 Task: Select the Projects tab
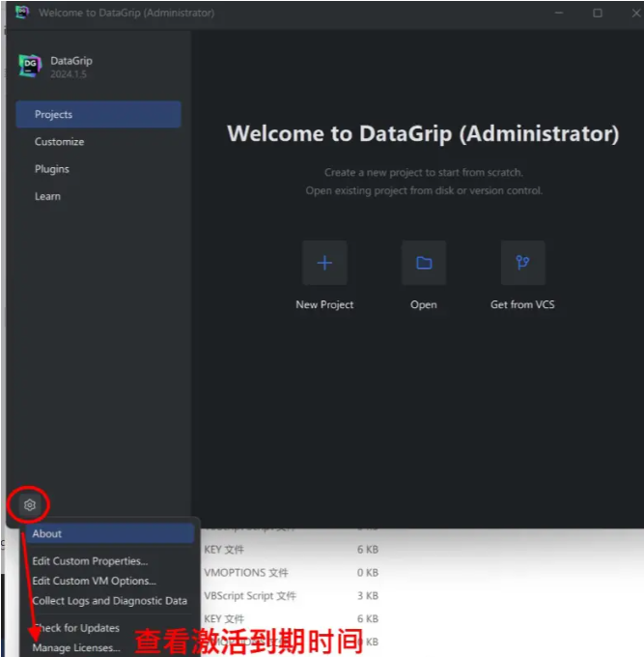click(98, 114)
